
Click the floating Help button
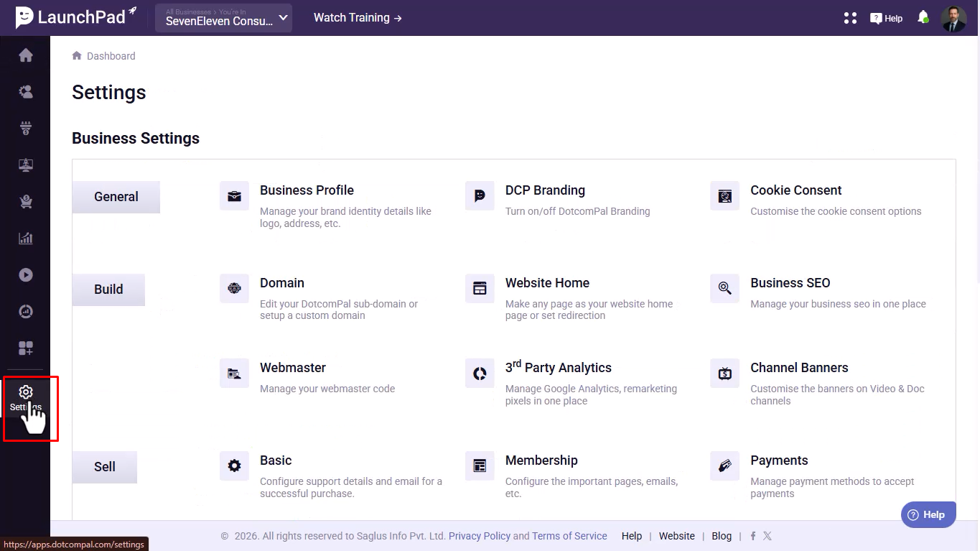point(928,514)
